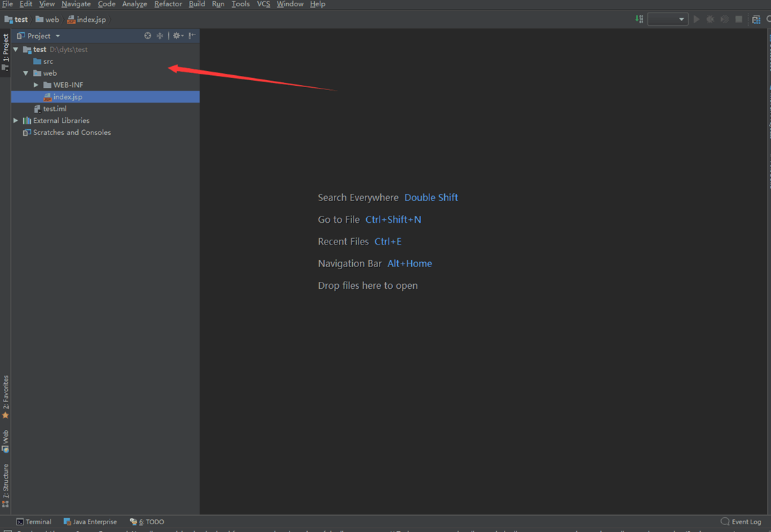Select the WEB-INF folder
The width and height of the screenshot is (771, 532).
coord(63,85)
